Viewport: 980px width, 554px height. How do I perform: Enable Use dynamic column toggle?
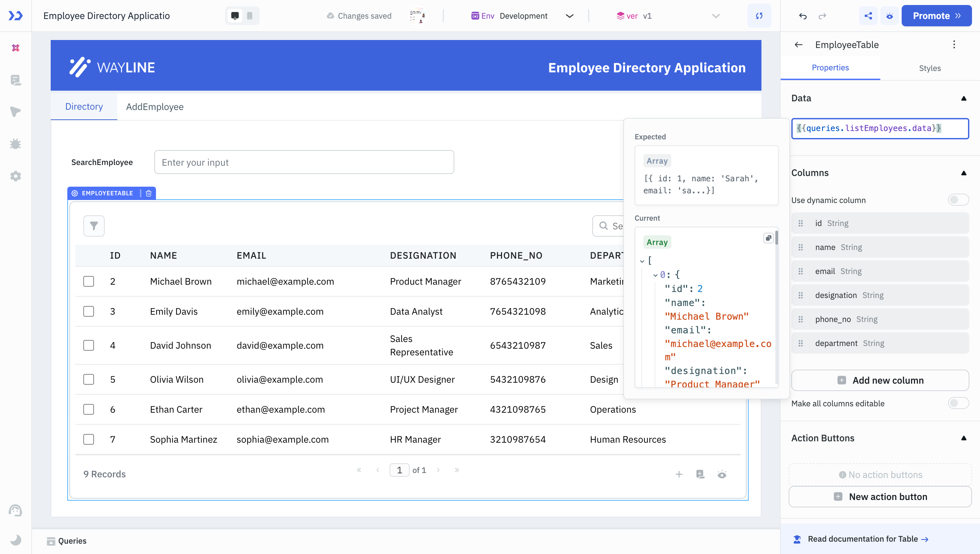pyautogui.click(x=958, y=199)
